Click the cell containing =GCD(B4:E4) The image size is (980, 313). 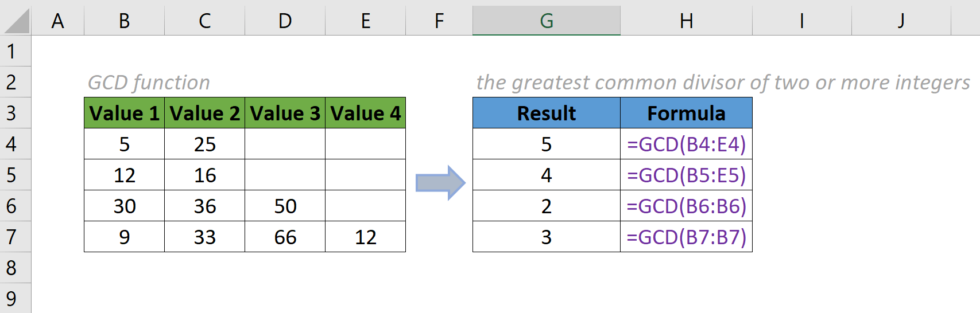tap(686, 144)
